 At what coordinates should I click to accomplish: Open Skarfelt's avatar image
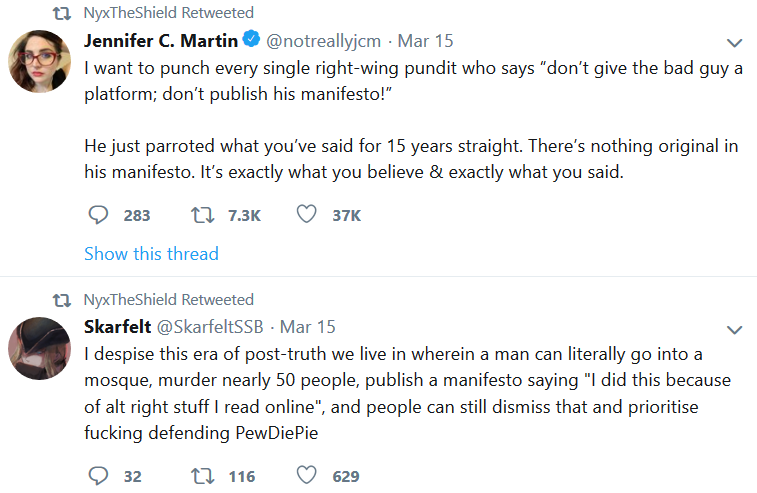click(x=40, y=348)
